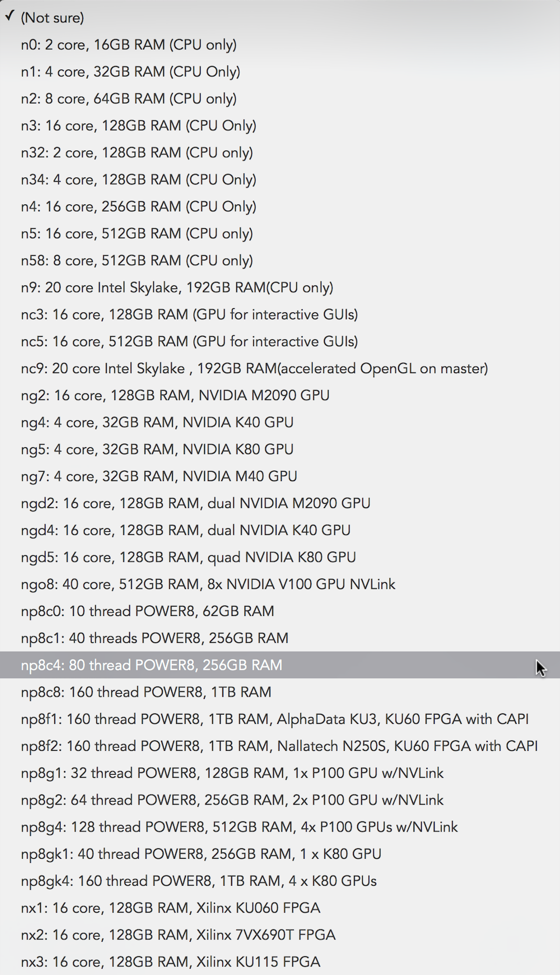
Task: Select nc9 accelerated OpenGL on master
Action: coord(280,368)
